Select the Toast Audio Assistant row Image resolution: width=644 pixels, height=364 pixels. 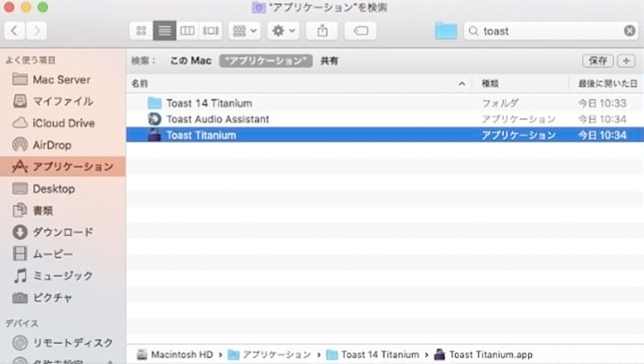click(x=385, y=119)
